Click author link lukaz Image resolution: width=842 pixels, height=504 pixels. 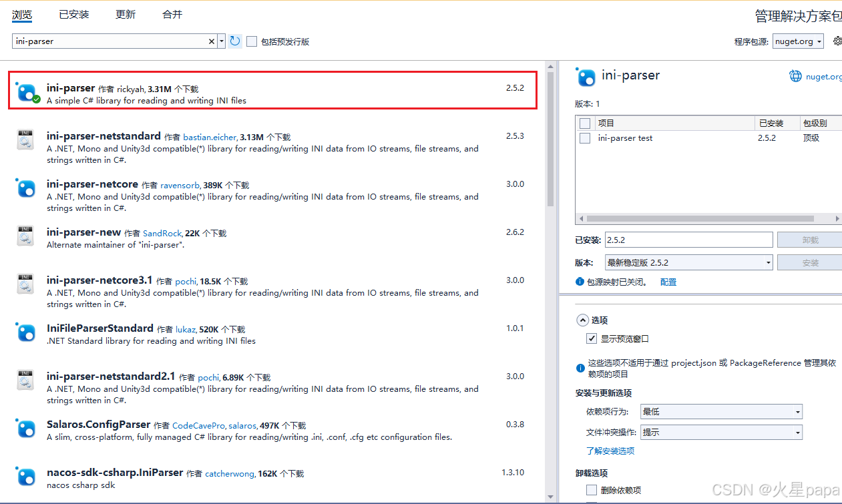click(186, 330)
